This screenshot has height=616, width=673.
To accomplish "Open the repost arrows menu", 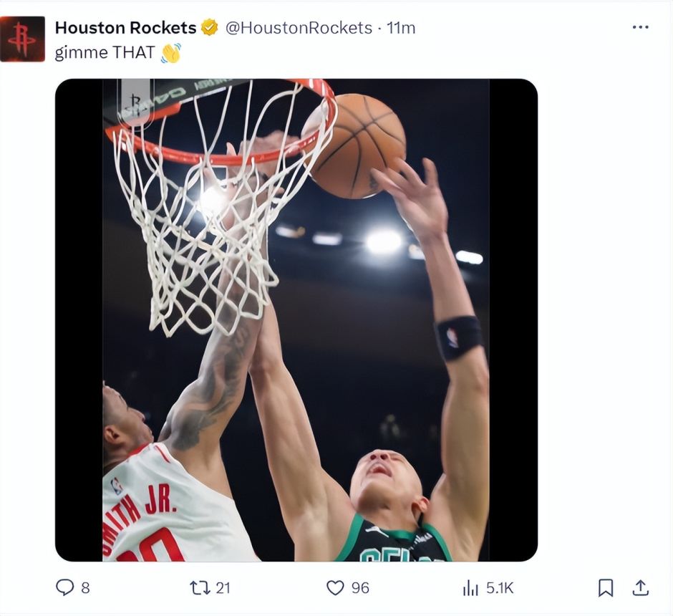I will (x=199, y=587).
